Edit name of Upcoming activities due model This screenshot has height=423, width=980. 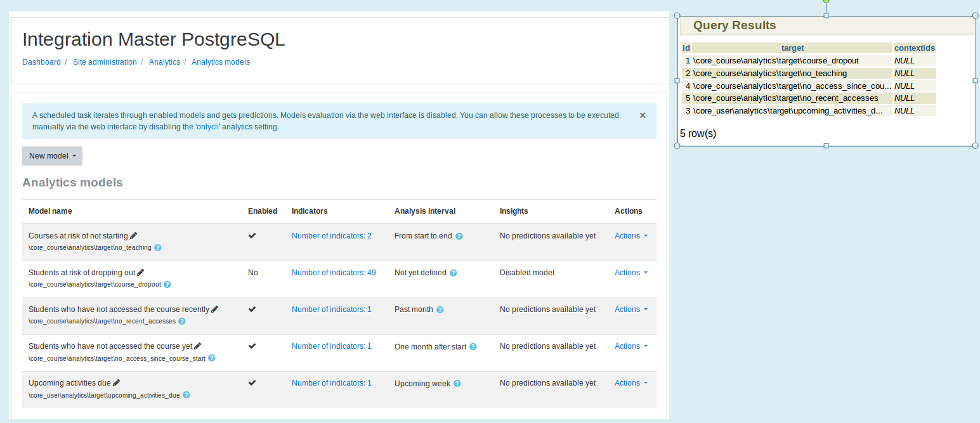coord(117,383)
